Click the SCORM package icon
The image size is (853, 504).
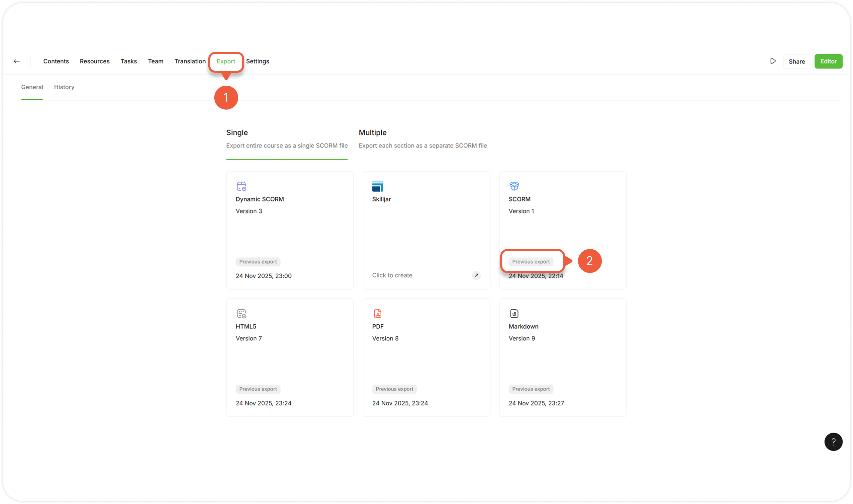(514, 186)
